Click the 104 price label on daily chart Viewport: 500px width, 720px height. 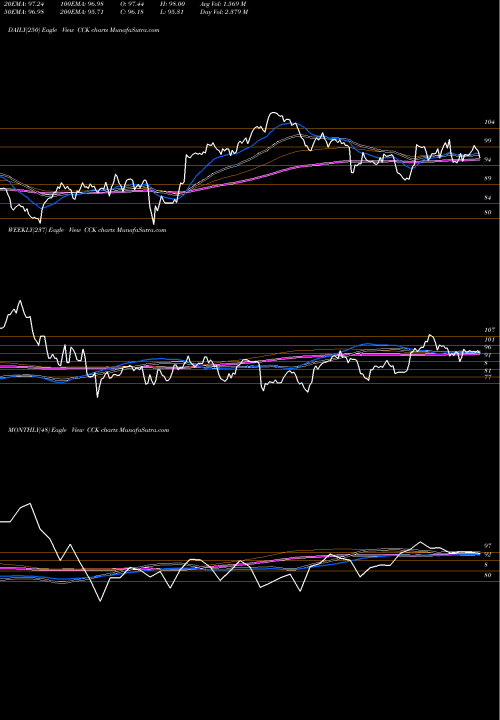point(489,122)
